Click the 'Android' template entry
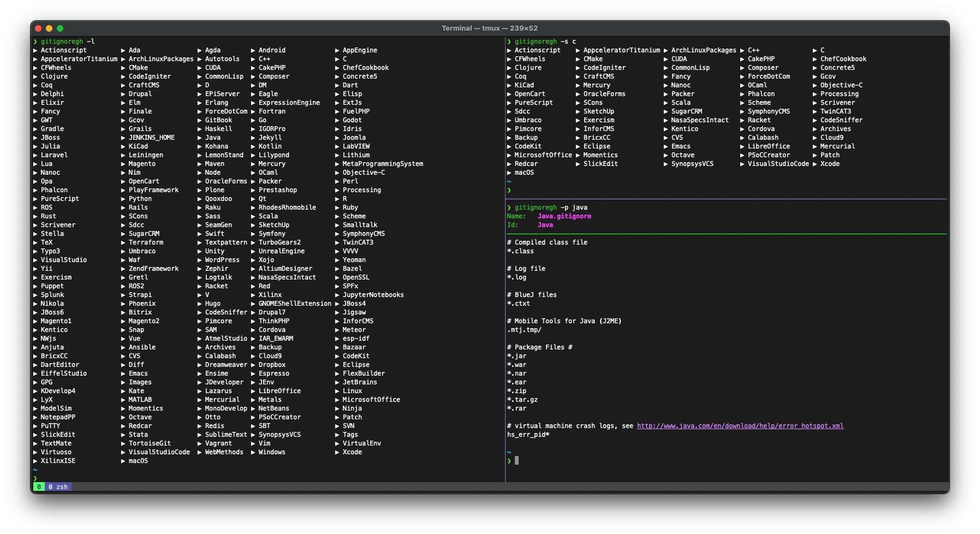 click(272, 50)
